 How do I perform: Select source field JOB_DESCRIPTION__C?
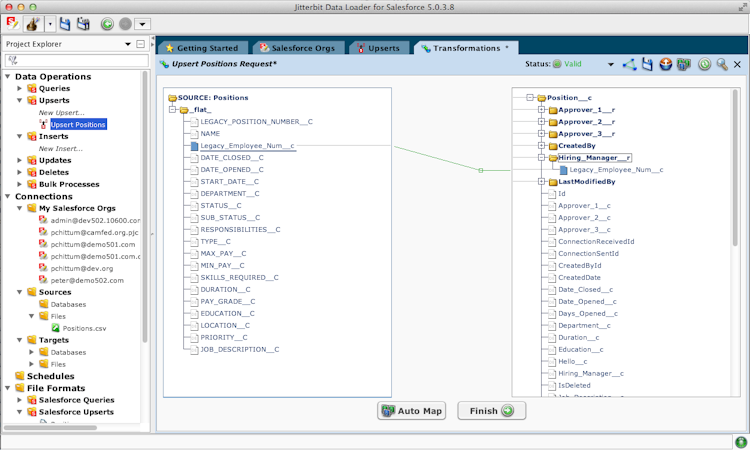pyautogui.click(x=240, y=350)
